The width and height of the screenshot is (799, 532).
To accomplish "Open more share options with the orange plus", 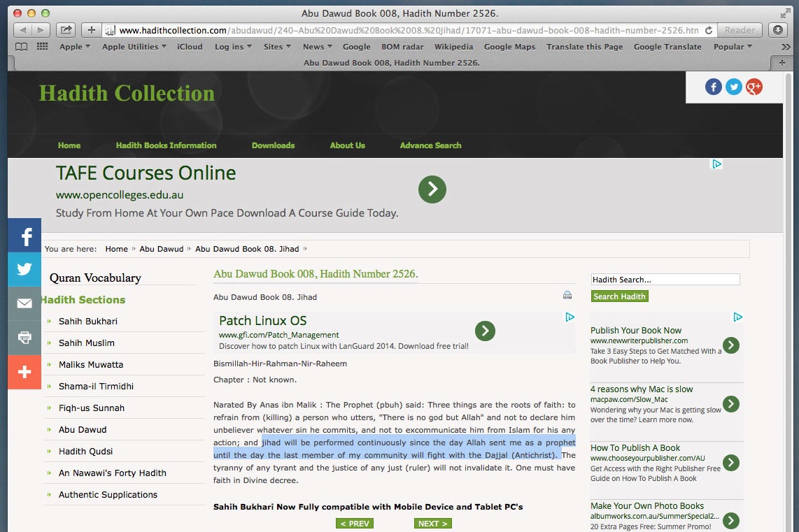I will point(24,372).
